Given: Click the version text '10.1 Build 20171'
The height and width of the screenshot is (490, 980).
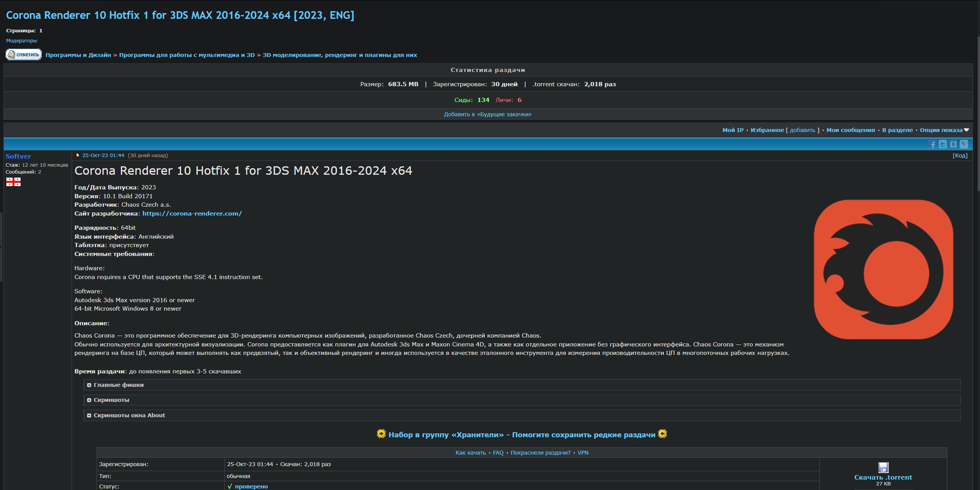Looking at the screenshot, I should pyautogui.click(x=127, y=196).
